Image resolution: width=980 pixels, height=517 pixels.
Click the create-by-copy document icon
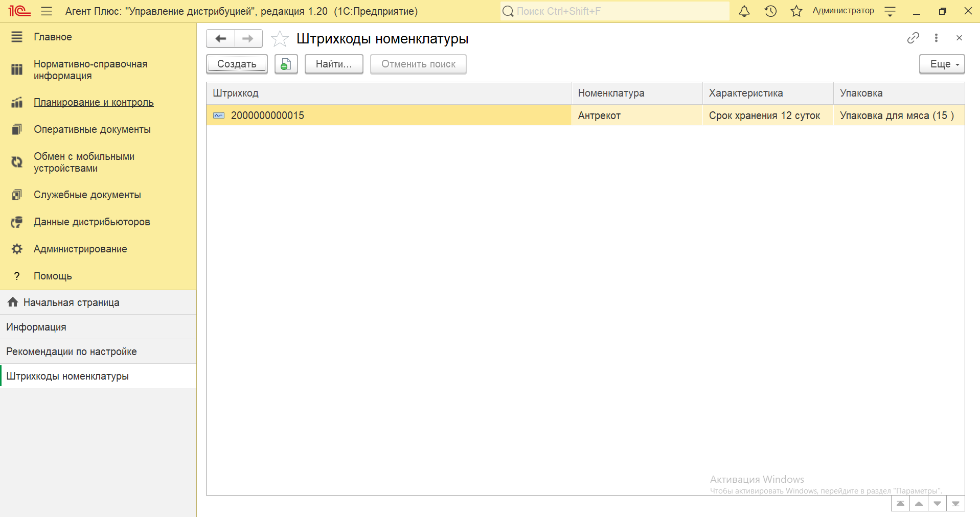click(286, 64)
